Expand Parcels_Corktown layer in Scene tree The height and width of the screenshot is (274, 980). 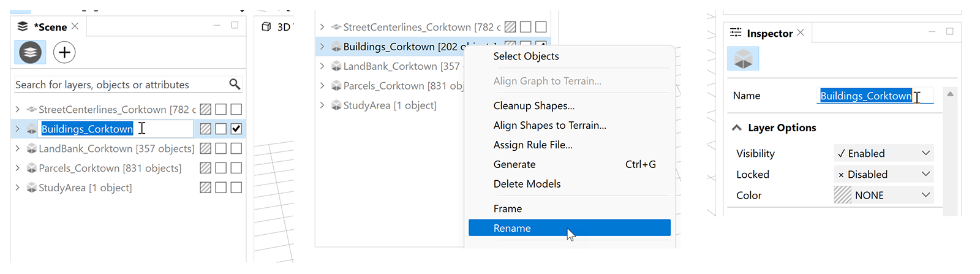(17, 168)
